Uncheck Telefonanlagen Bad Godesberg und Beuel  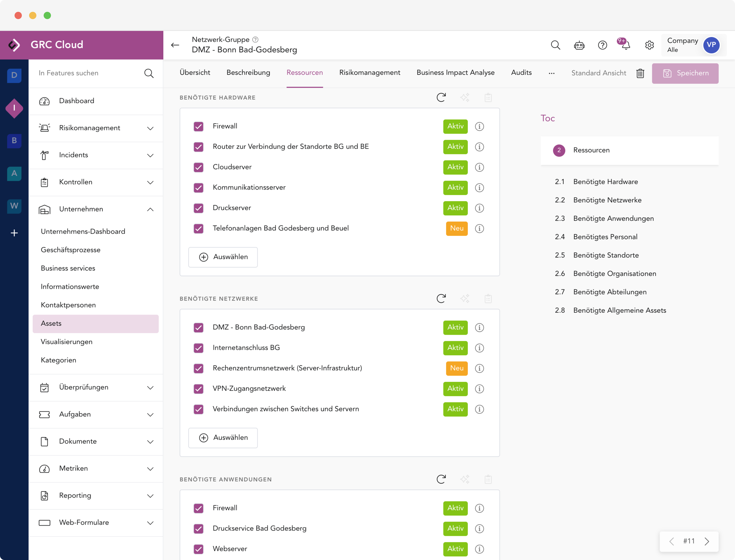coord(199,228)
